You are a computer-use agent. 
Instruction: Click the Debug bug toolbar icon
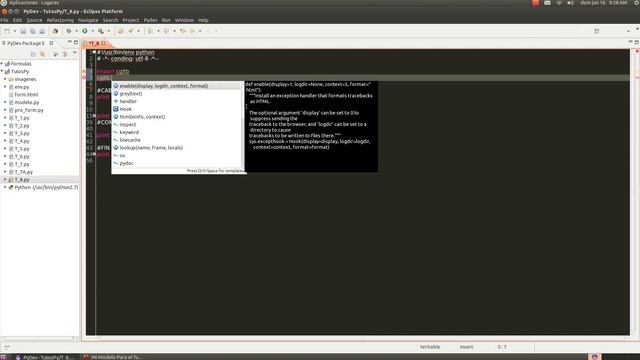tap(69, 31)
